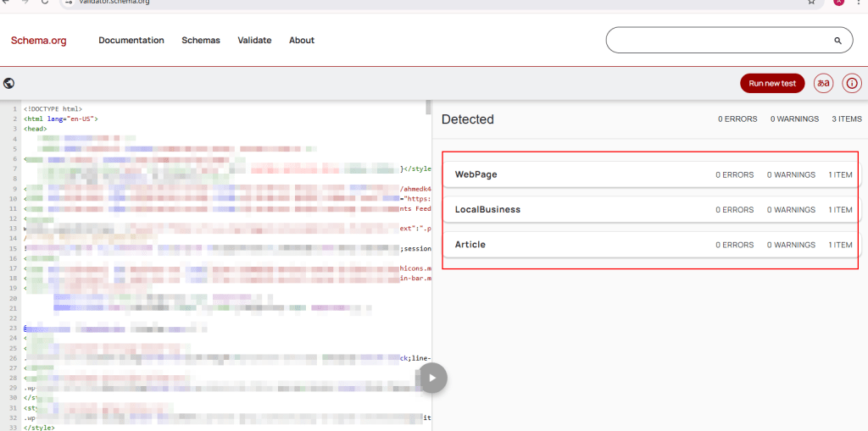Expand the Article detected item
868x431 pixels.
point(652,245)
